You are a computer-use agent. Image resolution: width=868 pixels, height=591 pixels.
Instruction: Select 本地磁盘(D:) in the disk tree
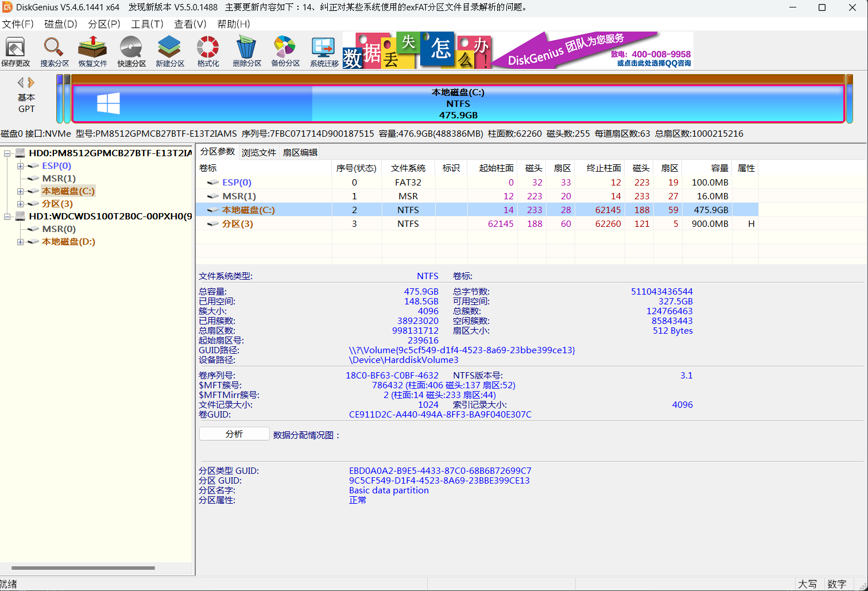click(x=68, y=242)
